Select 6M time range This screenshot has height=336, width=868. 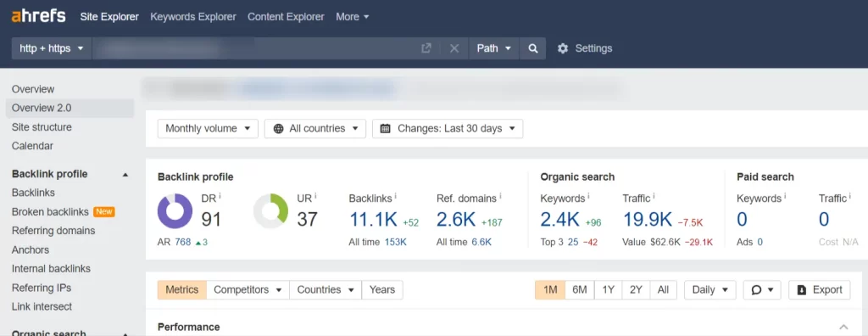580,290
